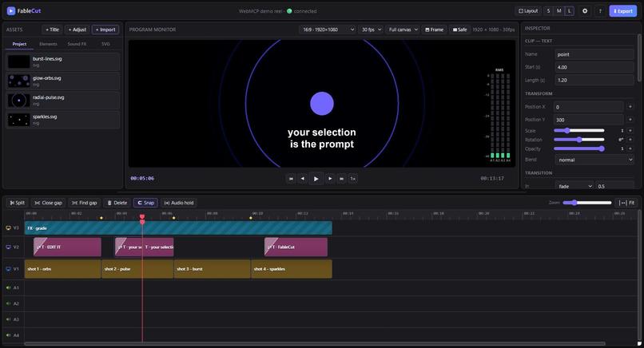Screen dimensions: 644x348
Task: Click the Split scissors tool
Action: pyautogui.click(x=18, y=203)
